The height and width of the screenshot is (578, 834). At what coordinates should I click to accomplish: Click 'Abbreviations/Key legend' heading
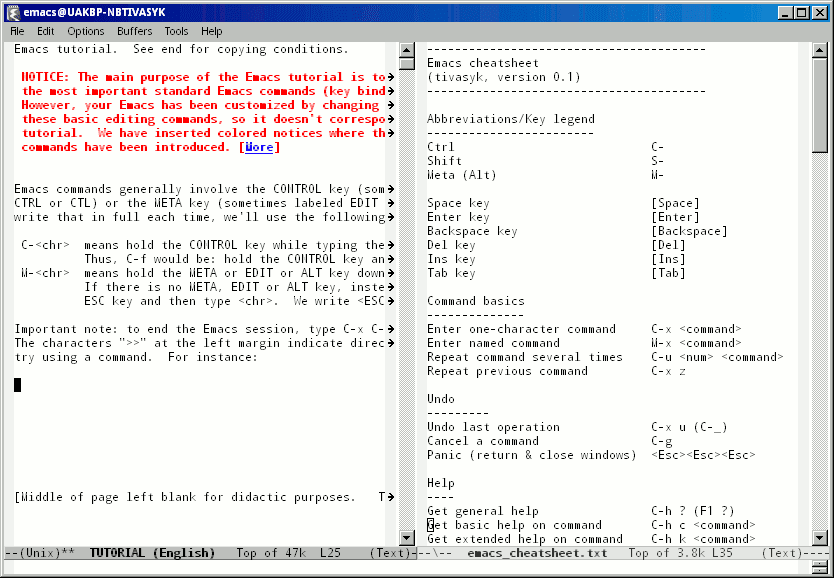(x=511, y=119)
